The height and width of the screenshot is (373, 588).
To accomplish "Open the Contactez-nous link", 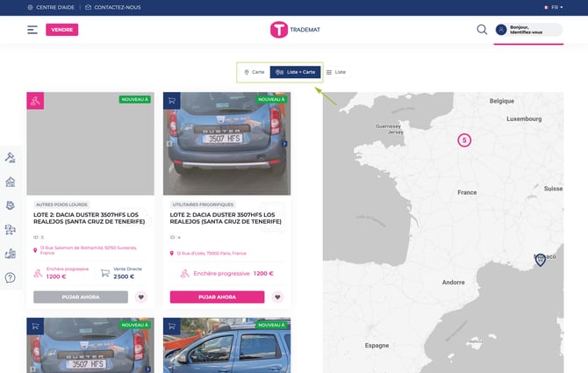I will (x=113, y=7).
